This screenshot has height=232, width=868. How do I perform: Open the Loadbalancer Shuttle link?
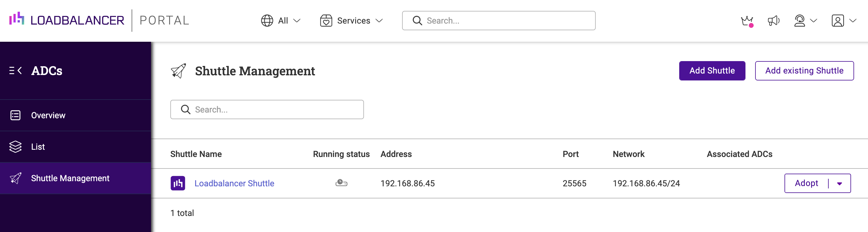click(234, 183)
